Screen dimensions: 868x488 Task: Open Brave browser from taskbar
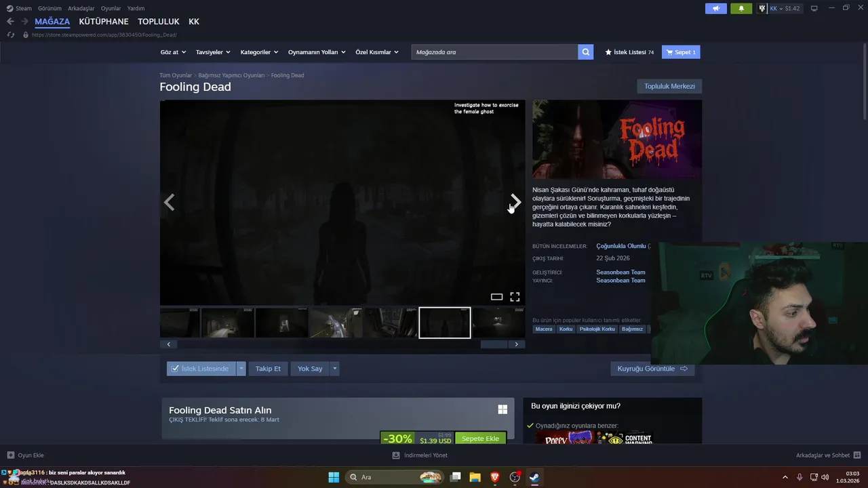tap(494, 477)
